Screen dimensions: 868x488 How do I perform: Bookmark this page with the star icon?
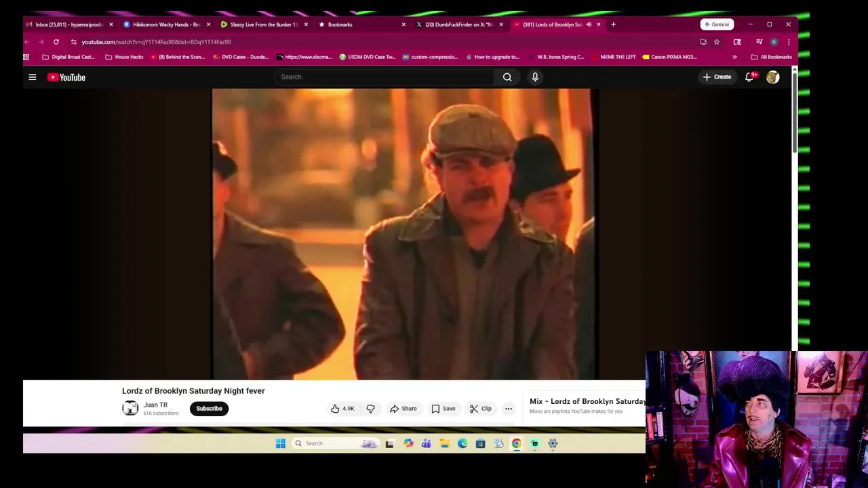(x=717, y=42)
